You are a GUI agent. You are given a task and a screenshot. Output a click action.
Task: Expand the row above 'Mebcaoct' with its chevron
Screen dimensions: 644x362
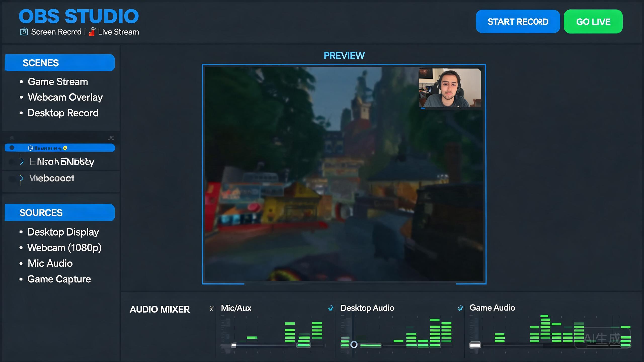click(x=22, y=161)
